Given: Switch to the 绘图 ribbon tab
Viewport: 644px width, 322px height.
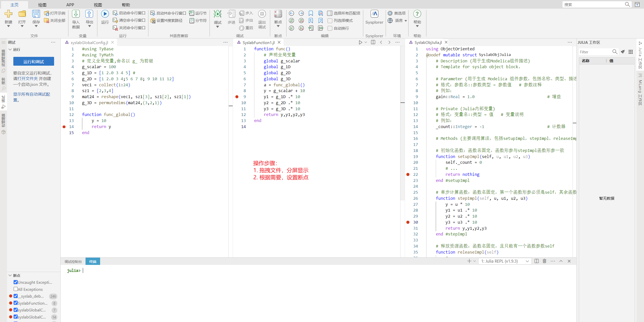Looking at the screenshot, I should coord(42,5).
